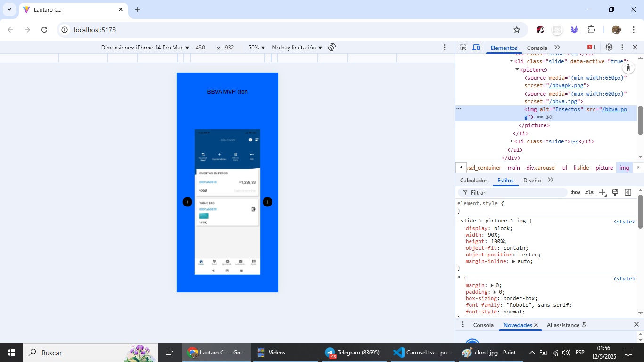This screenshot has height=362, width=644.
Task: Close the Novedades drawer tab
Action: click(x=536, y=325)
